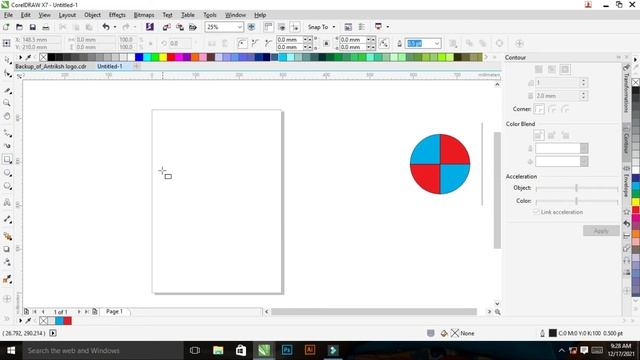Select the Pan hand tool
This screenshot has width=640, height=360.
point(7,116)
